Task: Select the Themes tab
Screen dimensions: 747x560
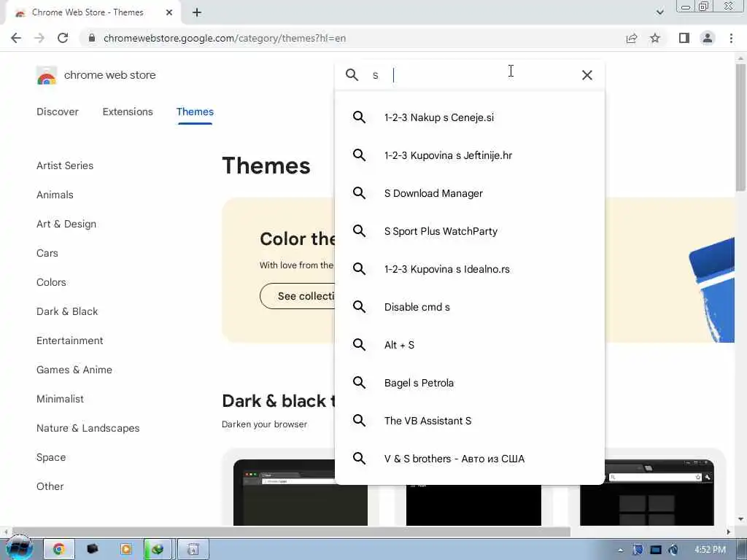Action: pos(195,112)
